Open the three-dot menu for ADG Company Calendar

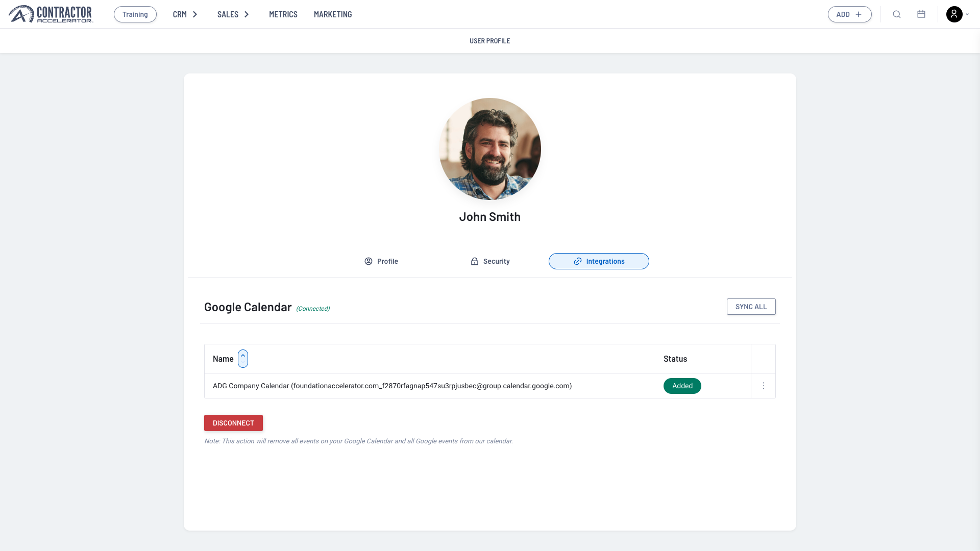click(x=764, y=386)
